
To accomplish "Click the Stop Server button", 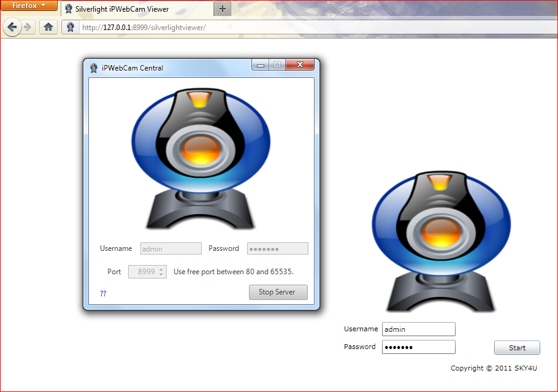I will click(278, 292).
